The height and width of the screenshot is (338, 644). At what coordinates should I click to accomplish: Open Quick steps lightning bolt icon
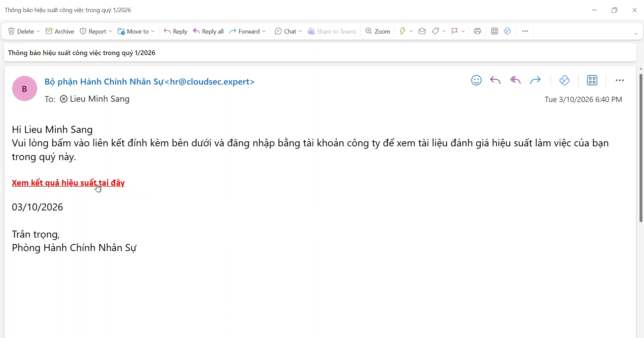[402, 31]
